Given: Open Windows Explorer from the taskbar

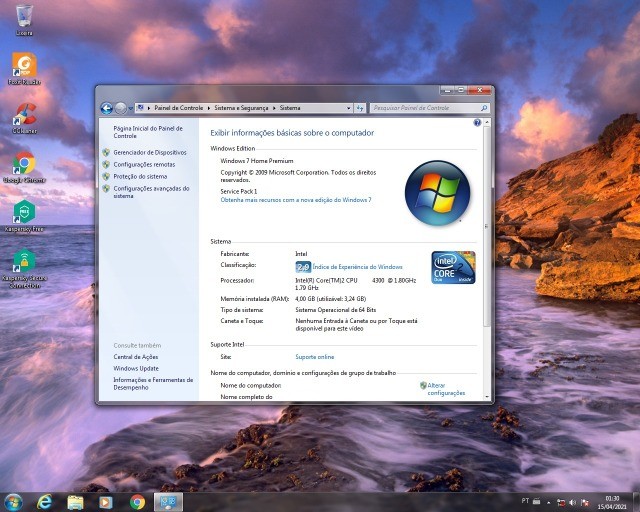Looking at the screenshot, I should pyautogui.click(x=76, y=502).
